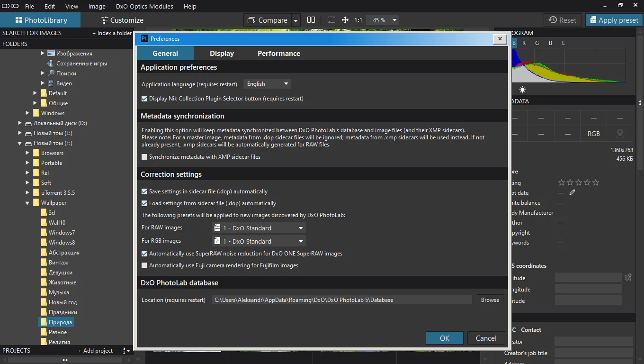Open the File menu

(x=29, y=7)
